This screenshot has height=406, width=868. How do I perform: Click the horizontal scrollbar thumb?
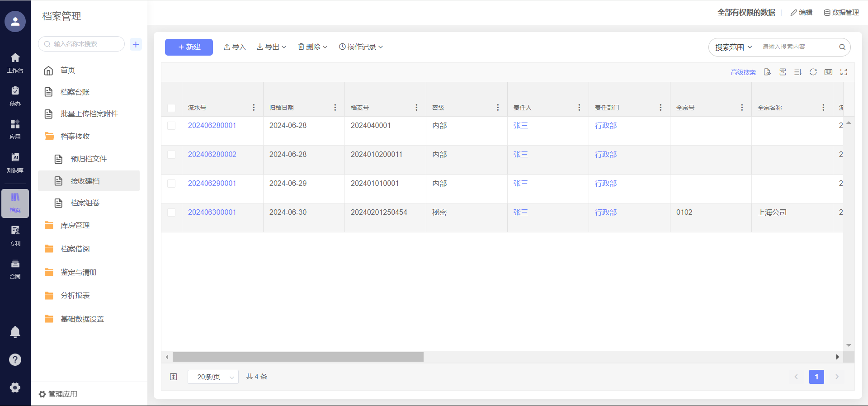tap(298, 357)
